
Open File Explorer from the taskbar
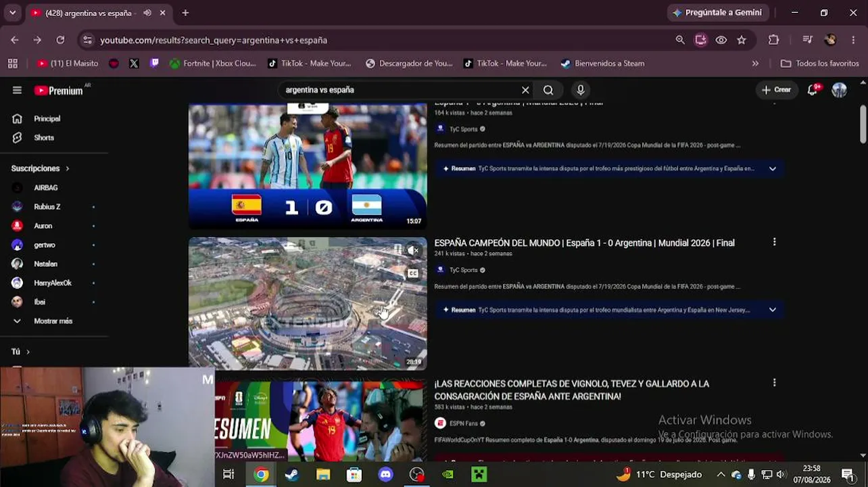tap(323, 475)
